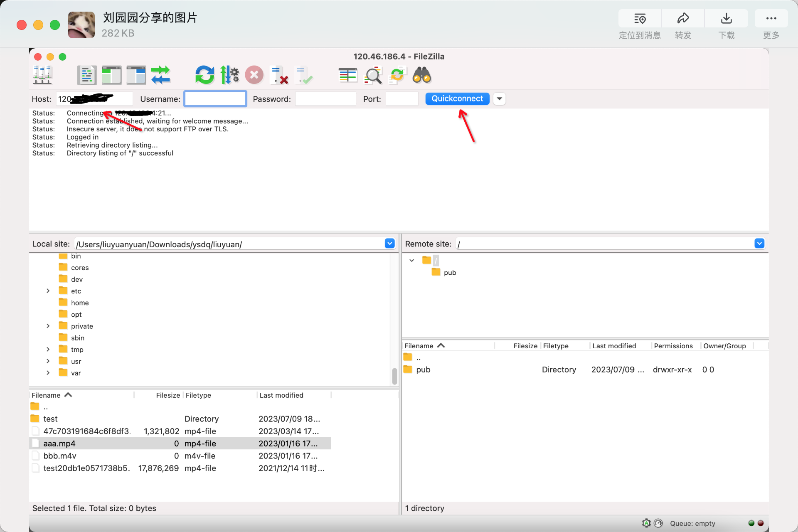
Task: Toggle directory comparison
Action: [x=373, y=75]
